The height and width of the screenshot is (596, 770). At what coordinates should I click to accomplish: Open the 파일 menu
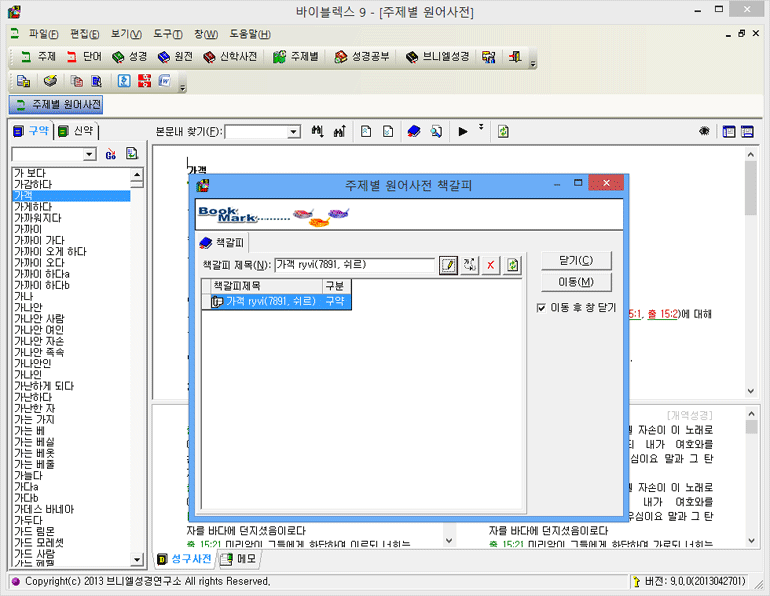[43, 34]
